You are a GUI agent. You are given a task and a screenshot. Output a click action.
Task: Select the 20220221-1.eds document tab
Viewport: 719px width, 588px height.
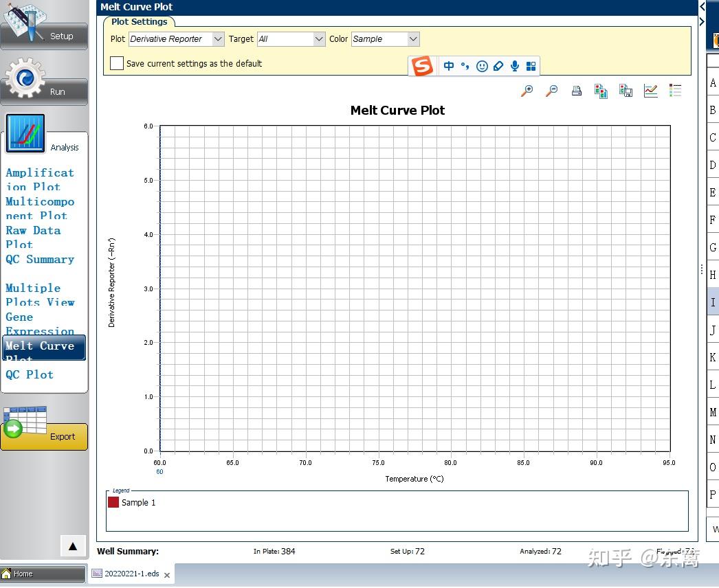(131, 574)
